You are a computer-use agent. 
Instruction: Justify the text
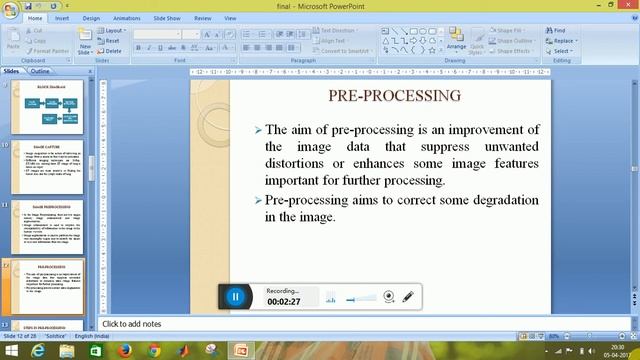pyautogui.click(x=279, y=48)
